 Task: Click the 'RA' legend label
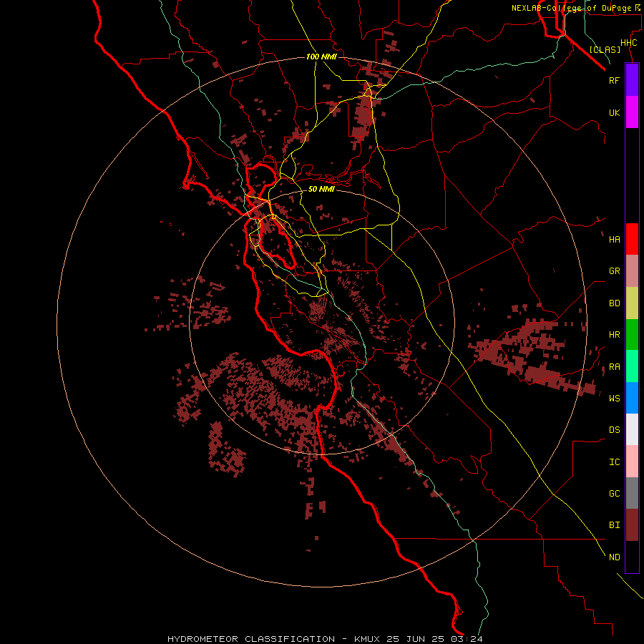click(x=614, y=367)
